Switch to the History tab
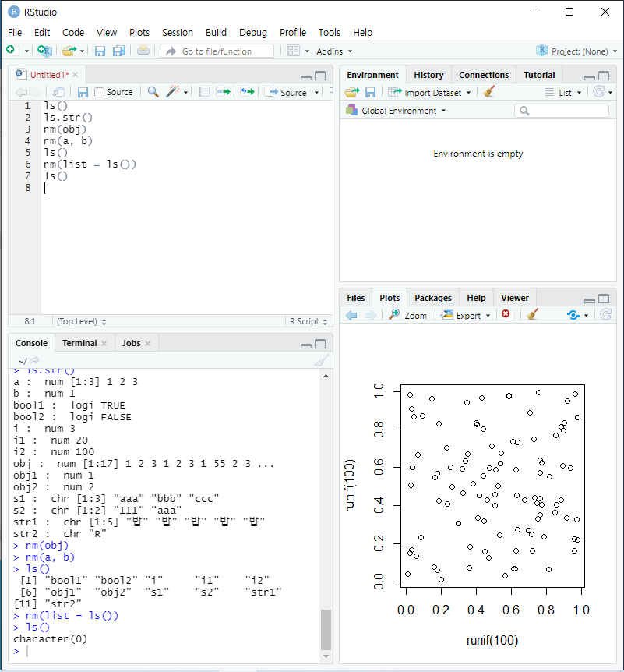 coord(428,75)
